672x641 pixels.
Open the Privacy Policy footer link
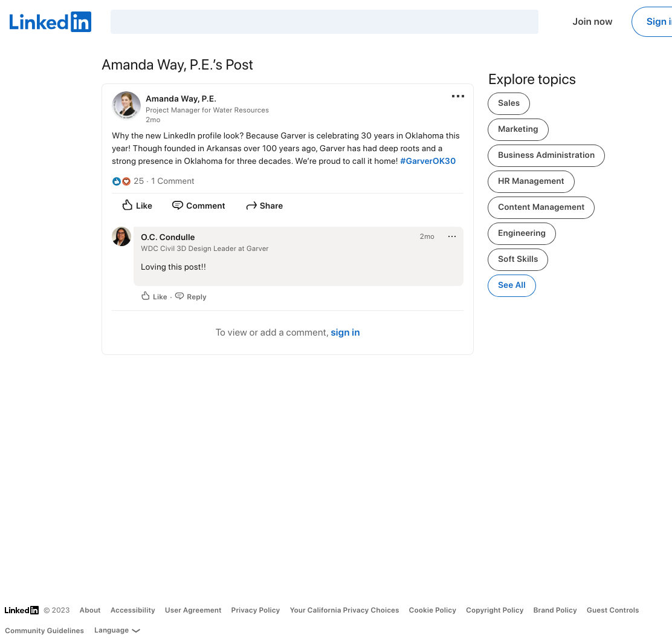256,610
